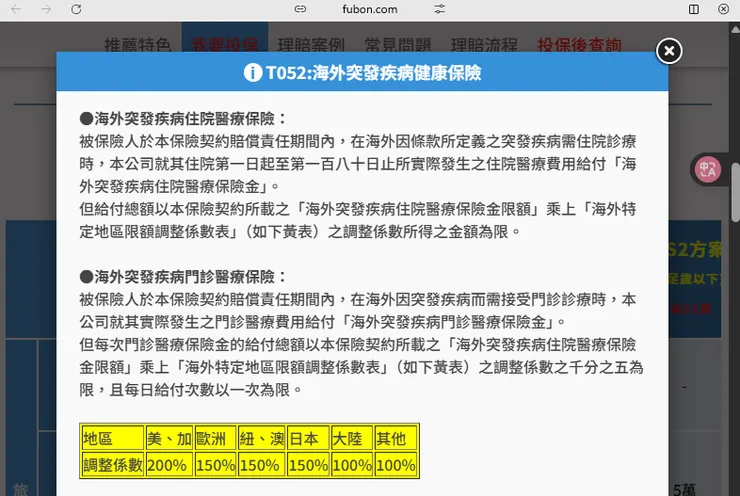Toggle the browser sidebar panel icon
740x496 pixels.
click(x=694, y=9)
